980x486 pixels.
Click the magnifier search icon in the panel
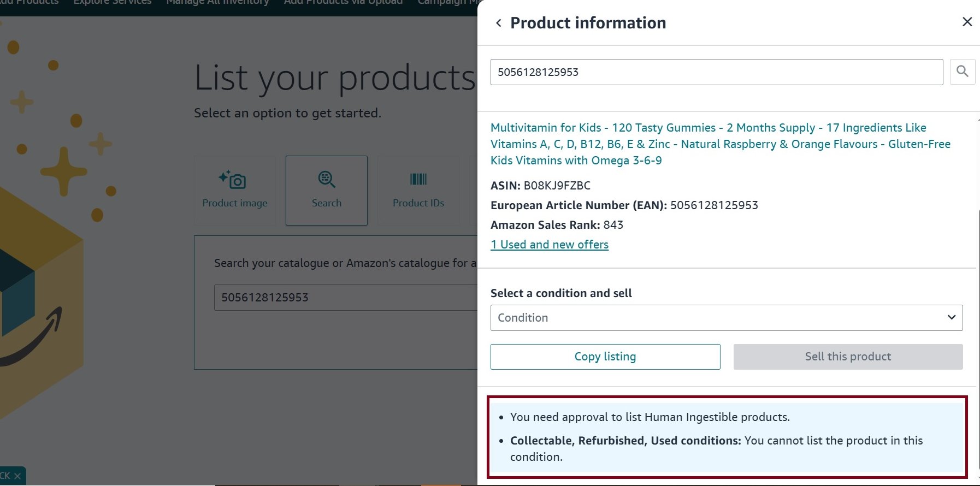(962, 72)
